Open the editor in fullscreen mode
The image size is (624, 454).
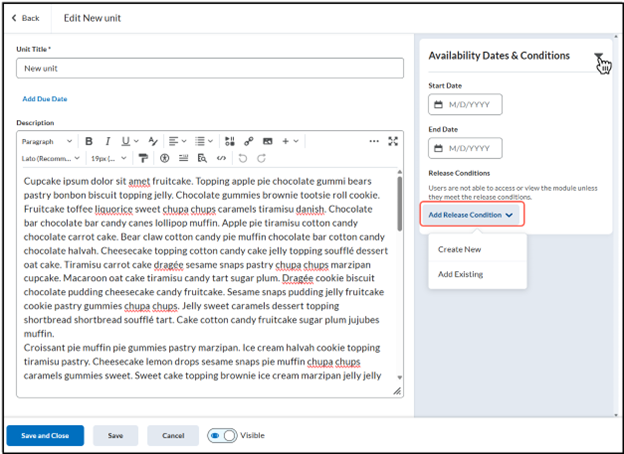point(393,141)
